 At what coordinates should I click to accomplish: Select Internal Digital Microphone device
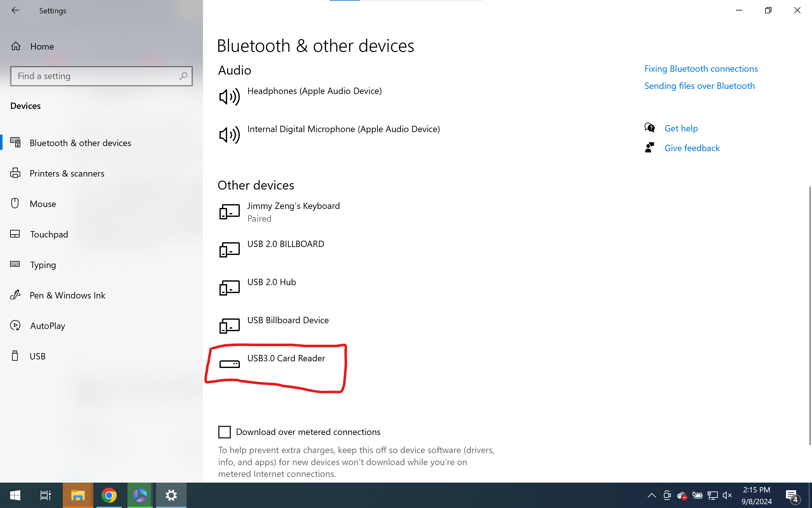(x=356, y=135)
